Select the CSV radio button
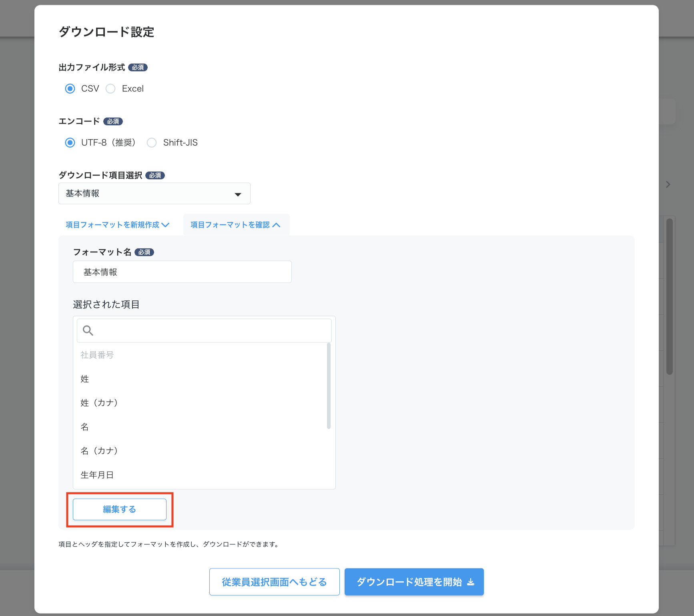This screenshot has height=616, width=694. click(x=70, y=88)
